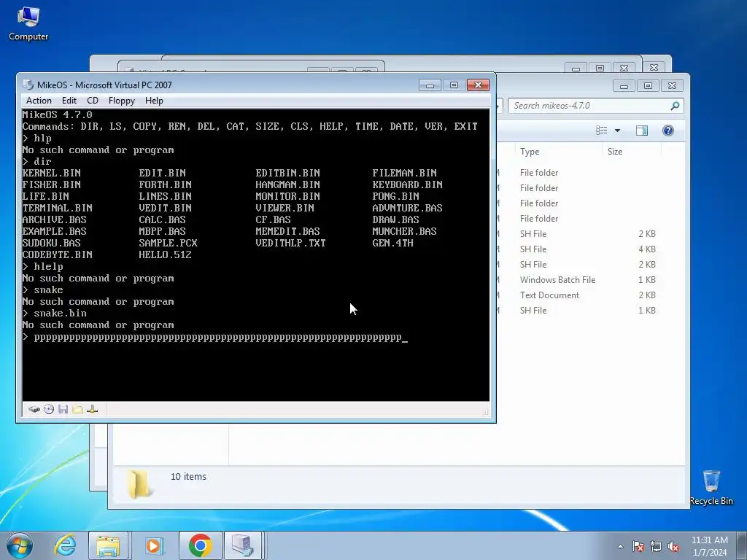
Task: Launch Internet Explorer from taskbar
Action: click(x=65, y=545)
